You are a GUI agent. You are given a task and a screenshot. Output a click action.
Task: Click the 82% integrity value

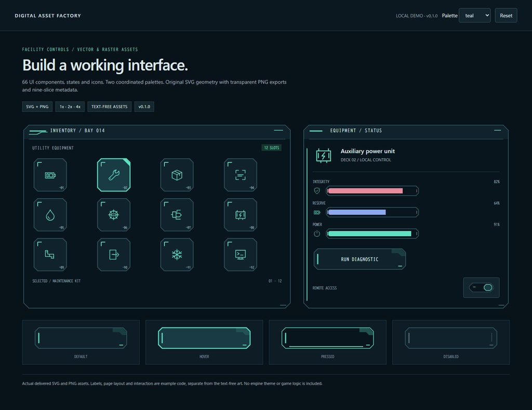tap(497, 182)
